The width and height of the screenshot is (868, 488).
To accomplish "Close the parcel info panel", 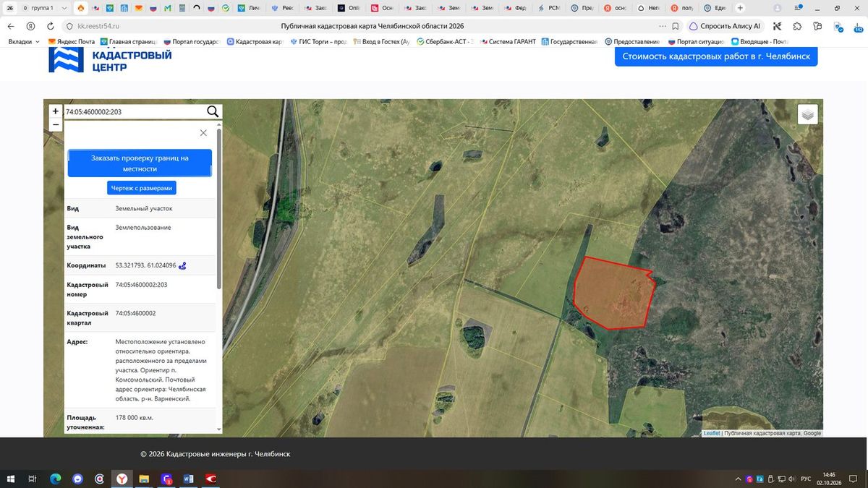I will (x=203, y=133).
